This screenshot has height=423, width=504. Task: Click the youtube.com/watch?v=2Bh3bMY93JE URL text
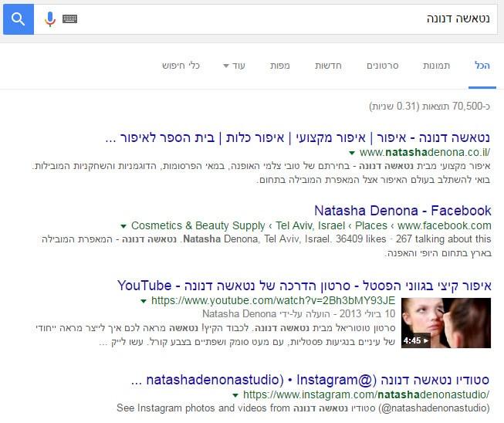pyautogui.click(x=273, y=300)
